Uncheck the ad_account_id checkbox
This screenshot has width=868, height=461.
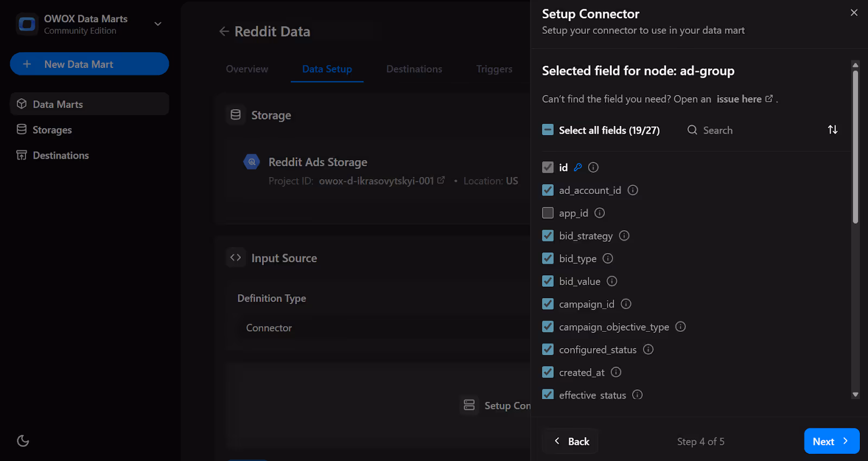pos(548,190)
